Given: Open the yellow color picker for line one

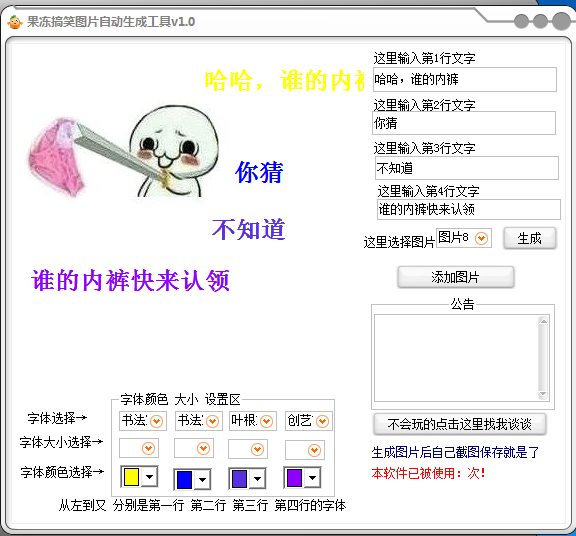Looking at the screenshot, I should click(x=139, y=477).
